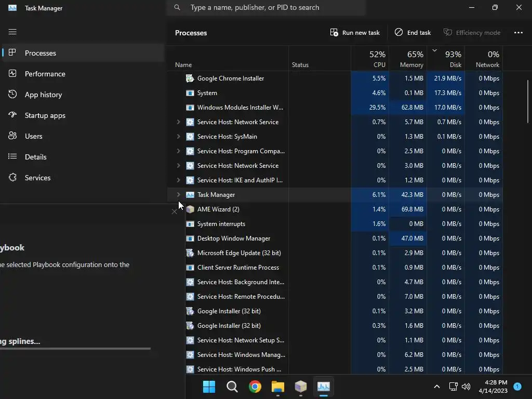Click Service Host: Network Setup S... icon
532x399 pixels.
pyautogui.click(x=190, y=340)
